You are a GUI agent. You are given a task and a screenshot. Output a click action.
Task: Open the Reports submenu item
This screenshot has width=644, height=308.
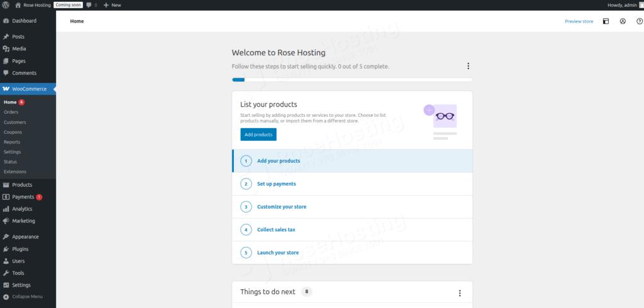pos(12,142)
